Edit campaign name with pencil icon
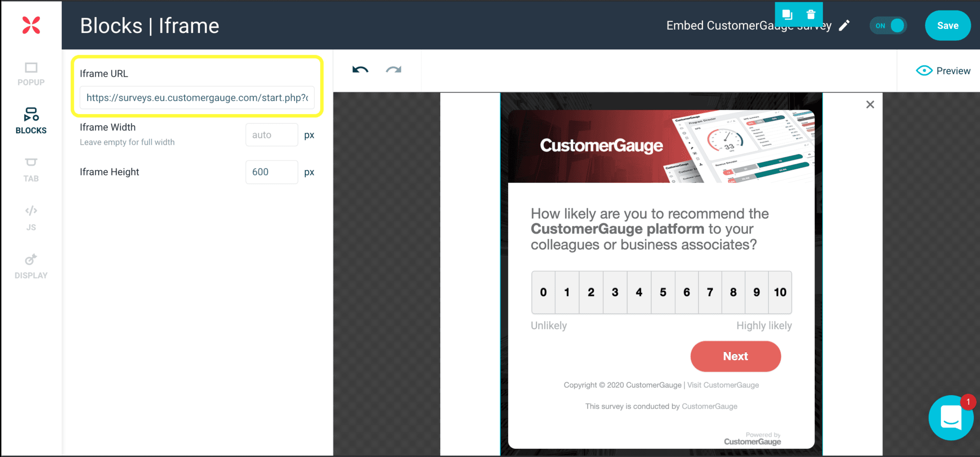 coord(845,25)
